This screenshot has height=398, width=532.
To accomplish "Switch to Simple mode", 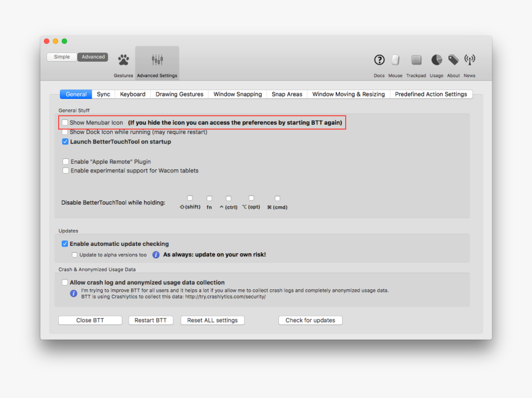I will 62,57.
